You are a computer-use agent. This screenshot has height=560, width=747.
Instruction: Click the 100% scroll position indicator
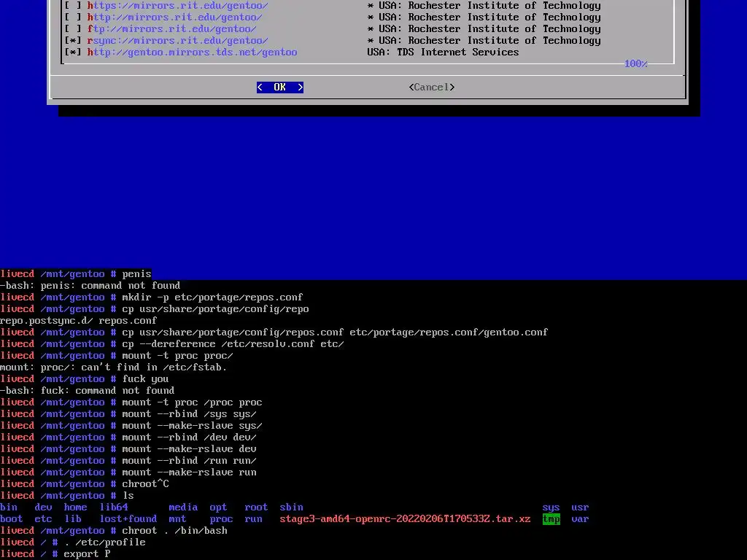click(x=635, y=64)
